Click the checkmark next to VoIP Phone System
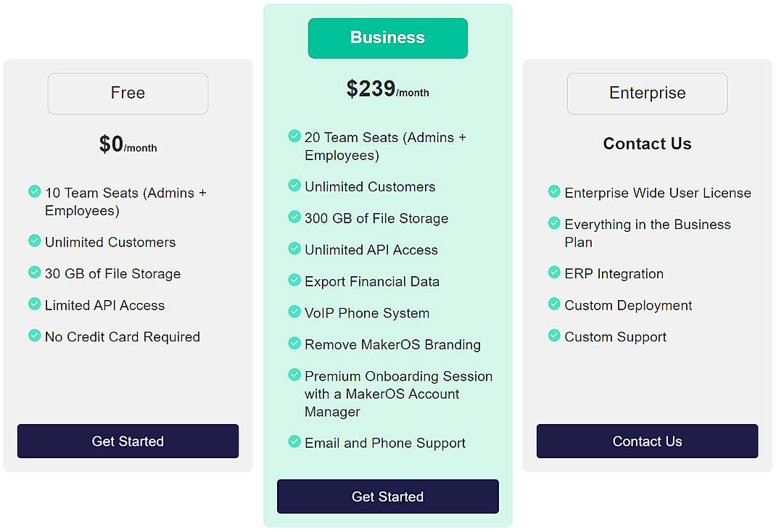The width and height of the screenshot is (776, 532). click(x=294, y=313)
